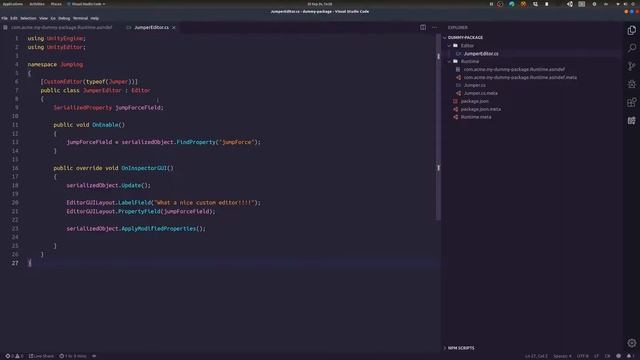Click the time tracking status bar item
This screenshot has width=640, height=360.
click(73, 356)
